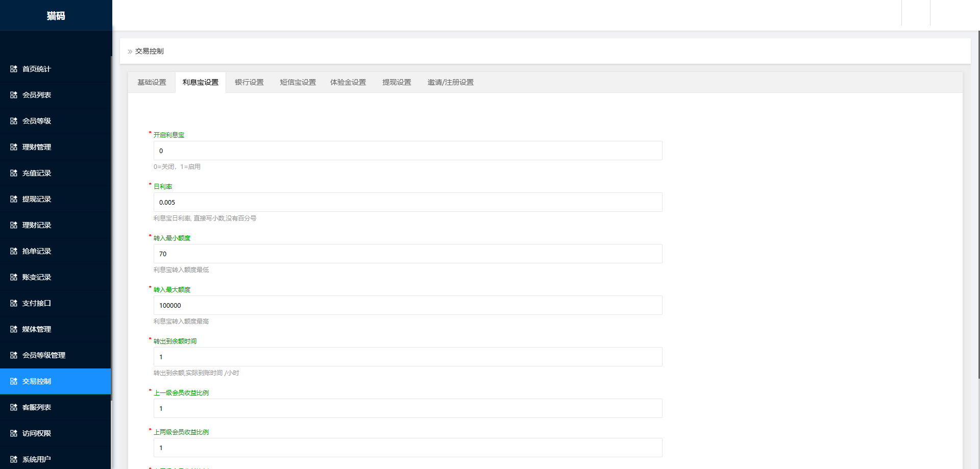This screenshot has height=469, width=980.
Task: Select the 支付接口 payment interface icon
Action: coord(13,303)
